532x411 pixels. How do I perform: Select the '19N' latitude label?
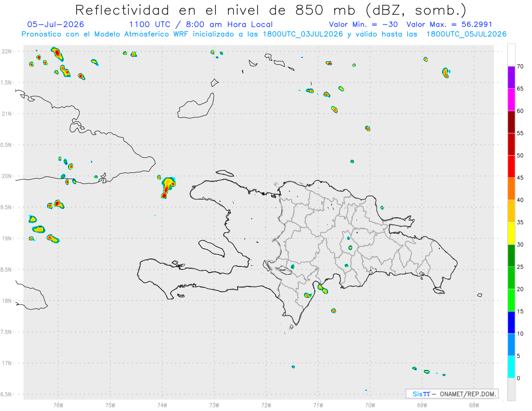[7, 239]
